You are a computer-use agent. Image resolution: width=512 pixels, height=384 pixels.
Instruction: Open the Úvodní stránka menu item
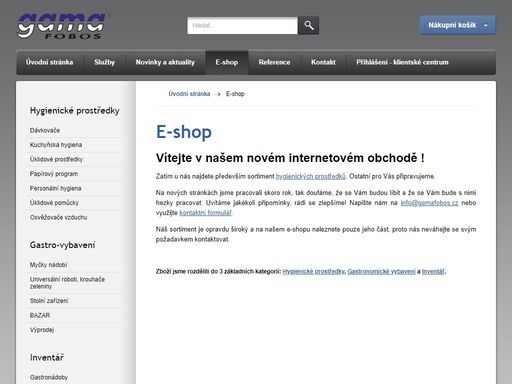(49, 62)
